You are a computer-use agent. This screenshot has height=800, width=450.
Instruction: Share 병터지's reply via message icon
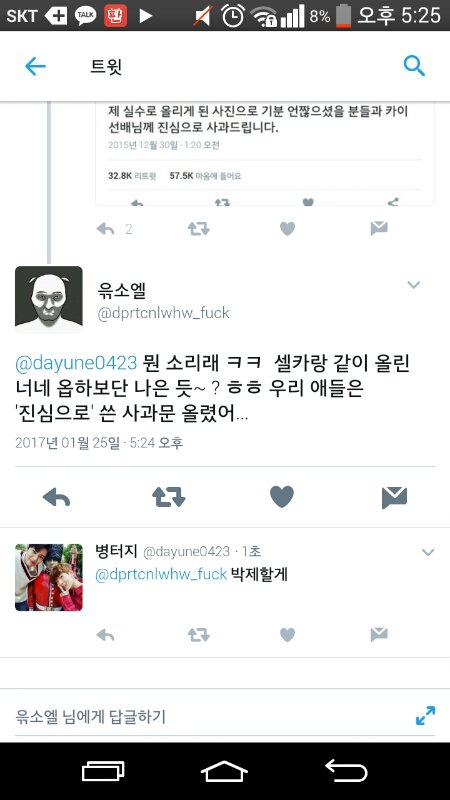point(379,635)
